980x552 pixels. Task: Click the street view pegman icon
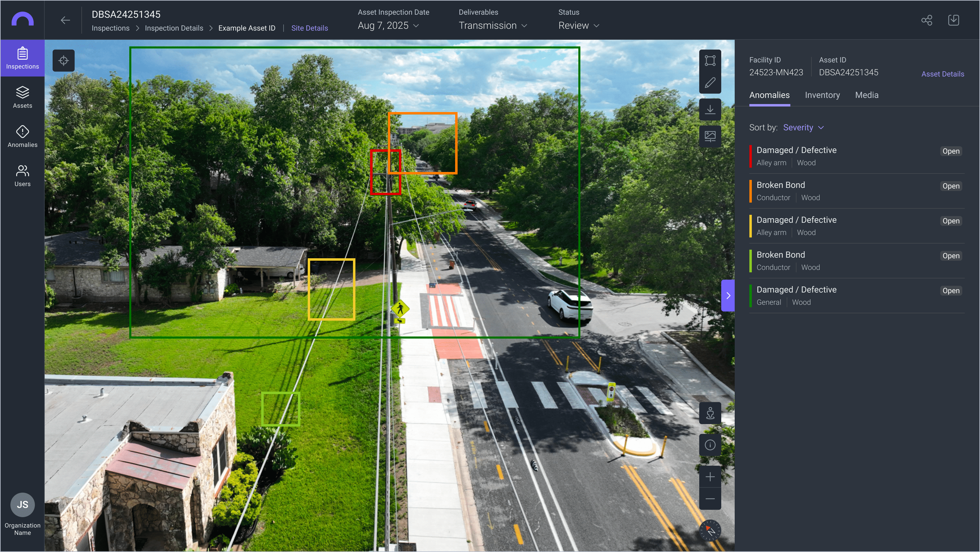pyautogui.click(x=710, y=413)
